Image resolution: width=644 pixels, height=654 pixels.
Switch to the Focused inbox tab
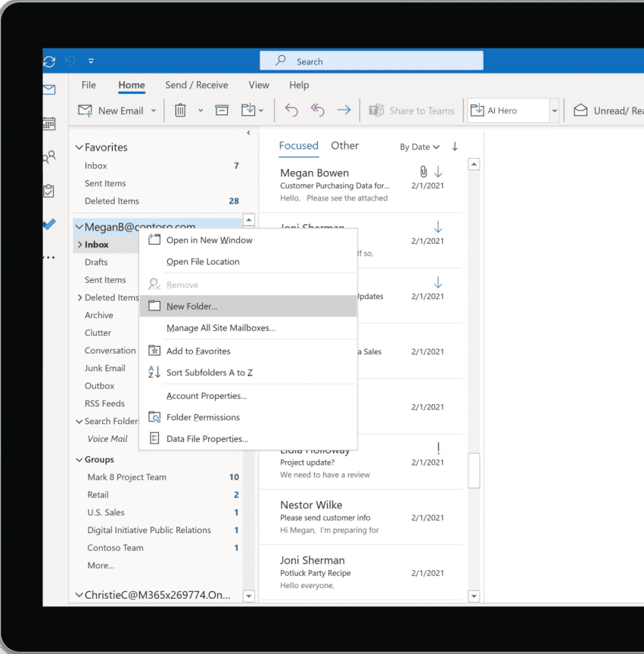coord(299,145)
